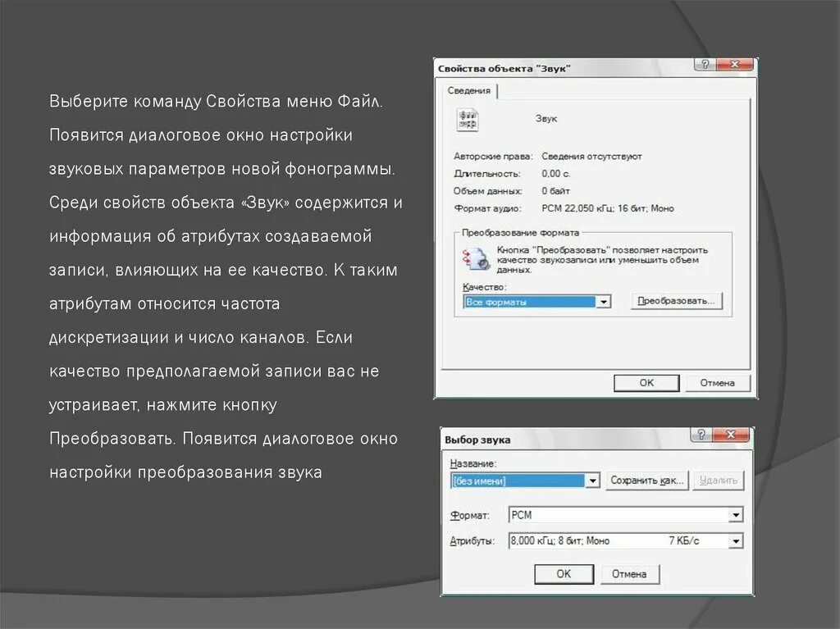840x629 pixels.
Task: Click Отмена in Свойства объекта dialog
Action: [x=717, y=382]
